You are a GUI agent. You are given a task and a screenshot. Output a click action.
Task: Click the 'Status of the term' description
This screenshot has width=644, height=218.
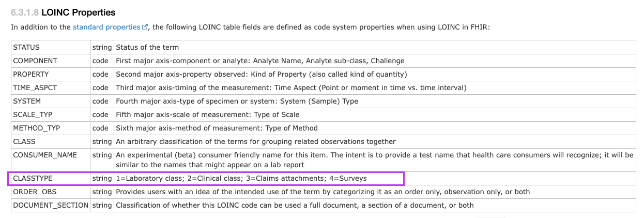[147, 47]
